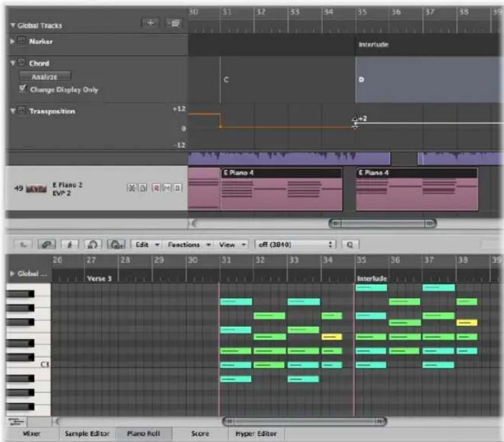
Task: Click the arrange area horizontal scrollbar thumb
Action: point(383,223)
